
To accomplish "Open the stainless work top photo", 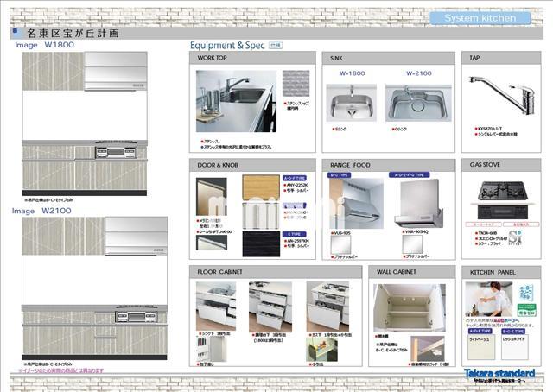I will (x=236, y=101).
